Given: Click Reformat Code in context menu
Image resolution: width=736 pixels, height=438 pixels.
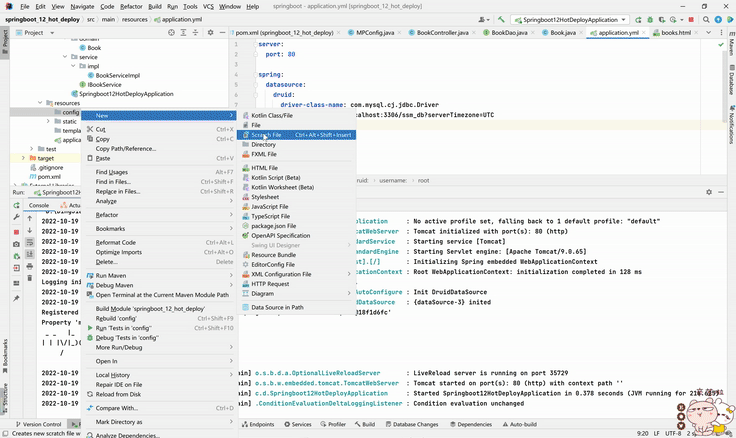Looking at the screenshot, I should pyautogui.click(x=159, y=242).
